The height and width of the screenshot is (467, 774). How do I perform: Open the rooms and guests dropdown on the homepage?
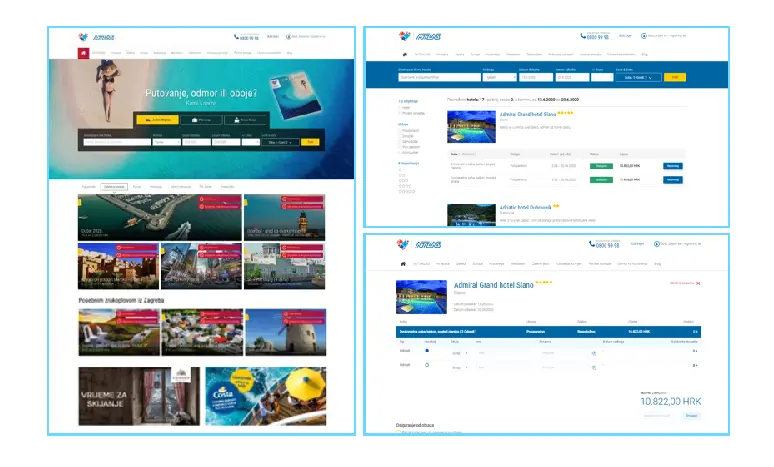pos(280,142)
